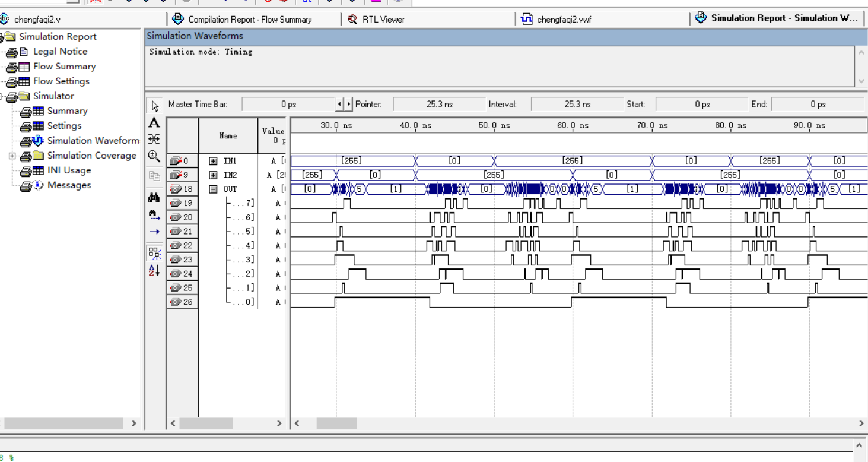Click the OUT signal name label

point(230,189)
